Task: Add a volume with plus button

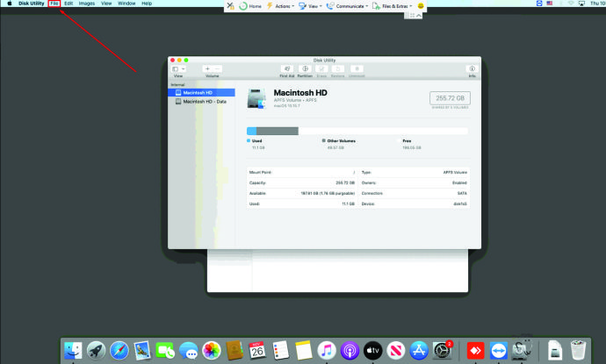Action: [207, 69]
